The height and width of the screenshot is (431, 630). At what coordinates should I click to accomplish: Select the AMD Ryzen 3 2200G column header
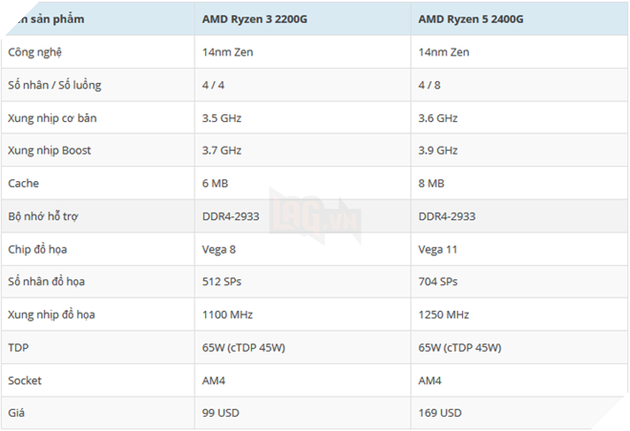click(254, 19)
